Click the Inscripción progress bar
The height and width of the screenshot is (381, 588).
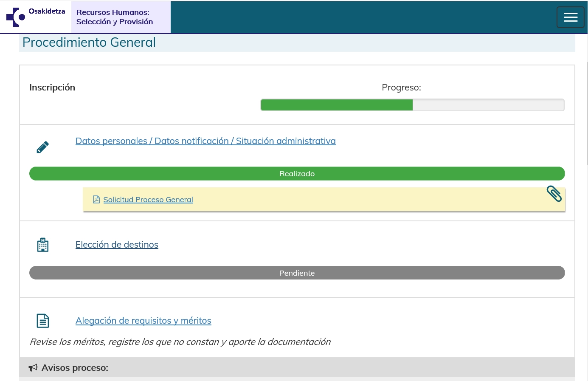pyautogui.click(x=412, y=105)
